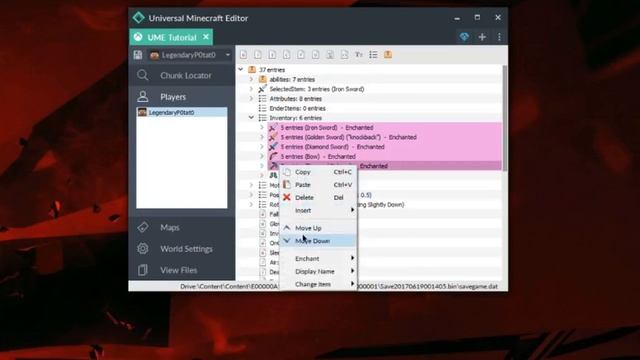The image size is (640, 360).
Task: Choose Delete from the context menu
Action: click(318, 198)
